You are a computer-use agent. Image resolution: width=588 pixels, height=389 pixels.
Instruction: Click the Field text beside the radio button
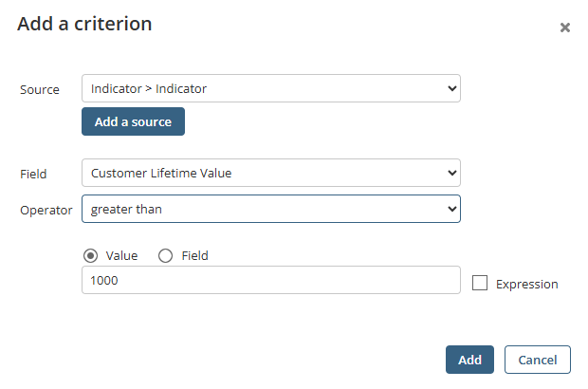[x=194, y=255]
